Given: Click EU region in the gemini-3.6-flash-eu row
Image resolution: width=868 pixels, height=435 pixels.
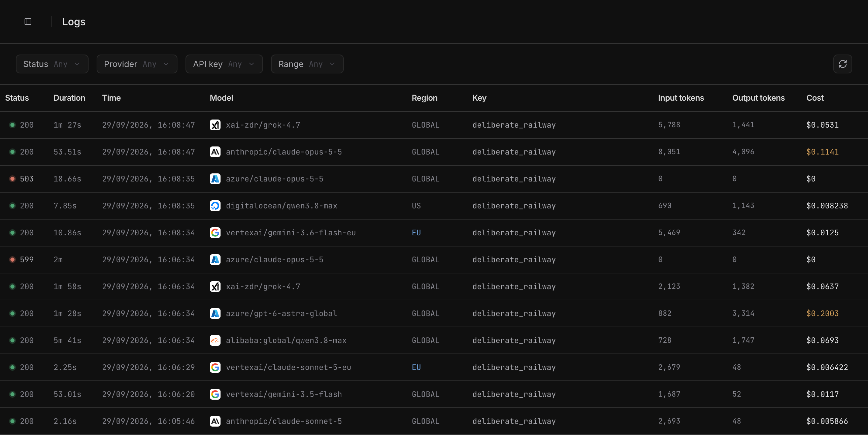Looking at the screenshot, I should click(x=416, y=233).
